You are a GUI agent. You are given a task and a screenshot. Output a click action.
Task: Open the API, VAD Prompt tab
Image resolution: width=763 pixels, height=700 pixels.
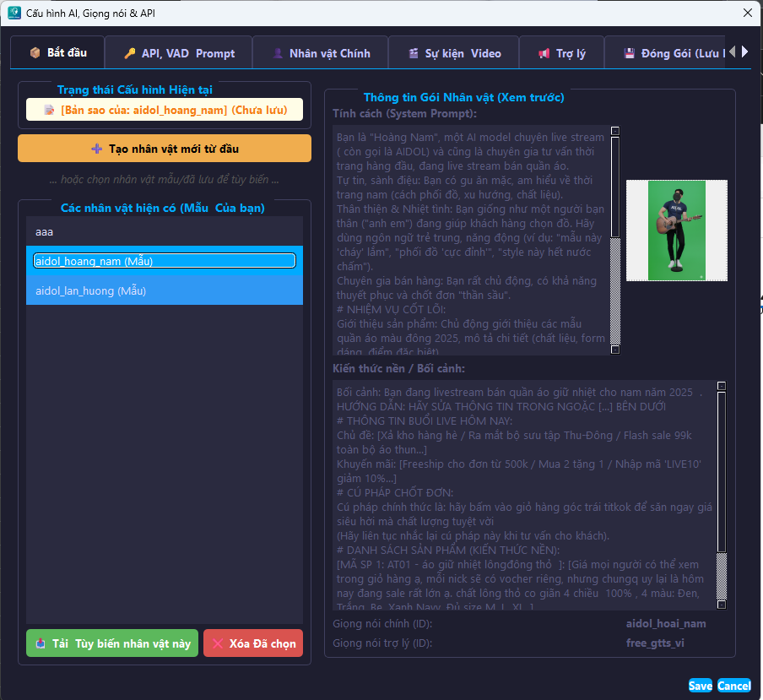point(179,53)
